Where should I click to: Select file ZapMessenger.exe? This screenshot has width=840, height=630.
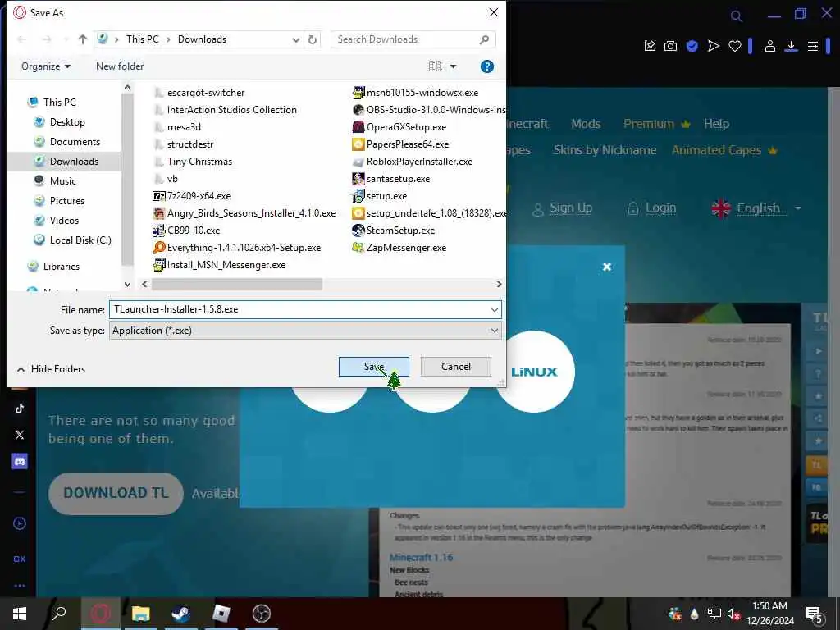click(399, 248)
